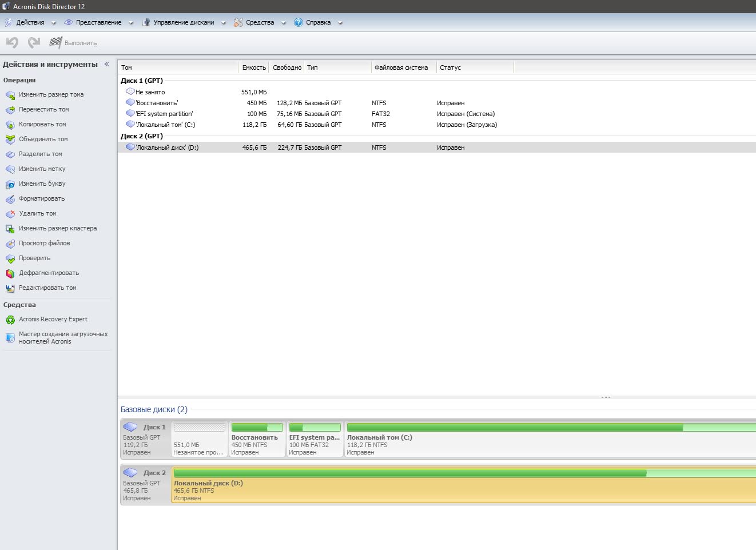
Task: Click the Разделить том icon
Action: [10, 154]
